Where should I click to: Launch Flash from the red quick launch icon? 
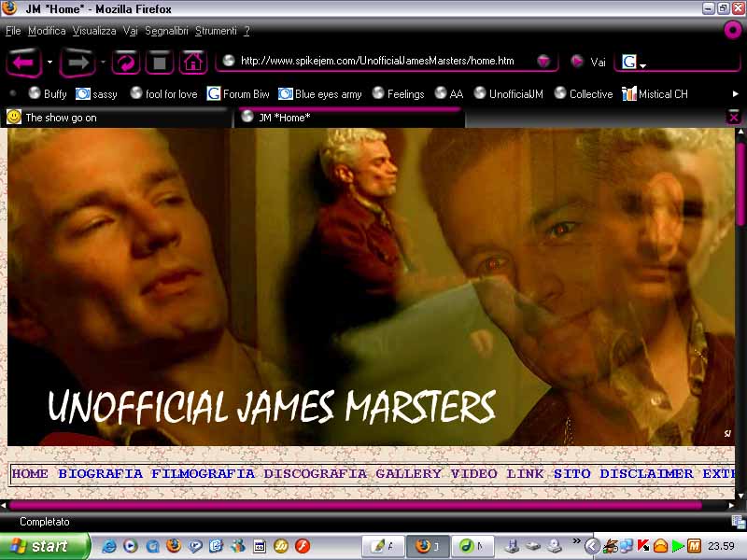[x=302, y=546]
